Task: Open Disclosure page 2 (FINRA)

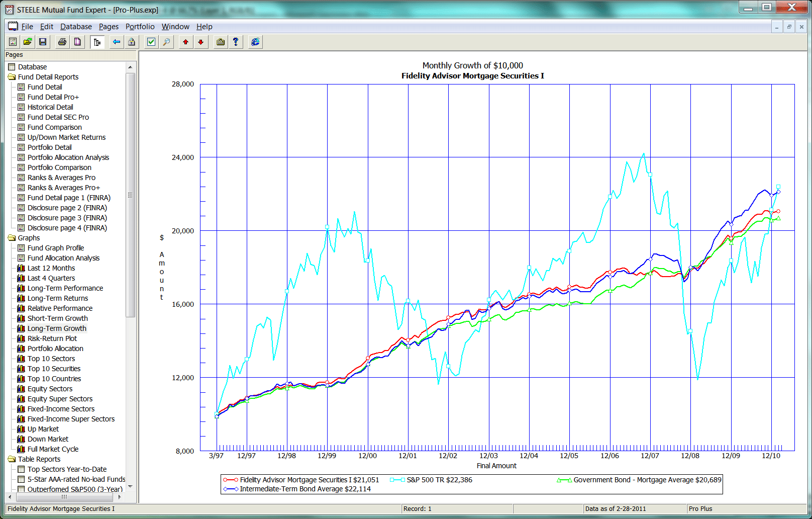Action: (x=67, y=208)
